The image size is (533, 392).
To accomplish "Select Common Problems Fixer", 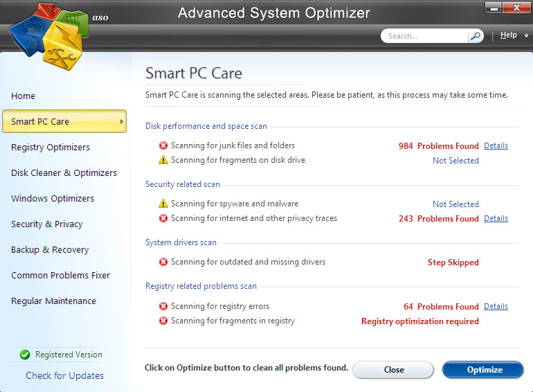I will [x=60, y=275].
